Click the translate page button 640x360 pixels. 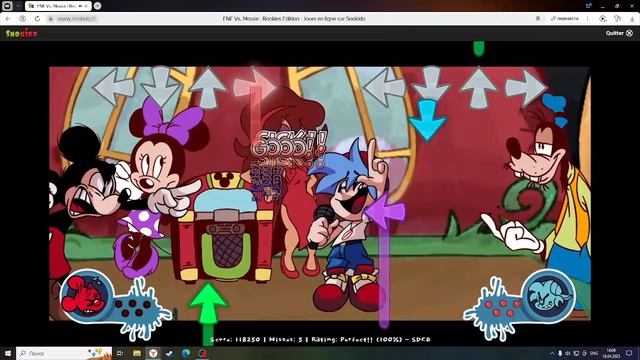pyautogui.click(x=565, y=18)
